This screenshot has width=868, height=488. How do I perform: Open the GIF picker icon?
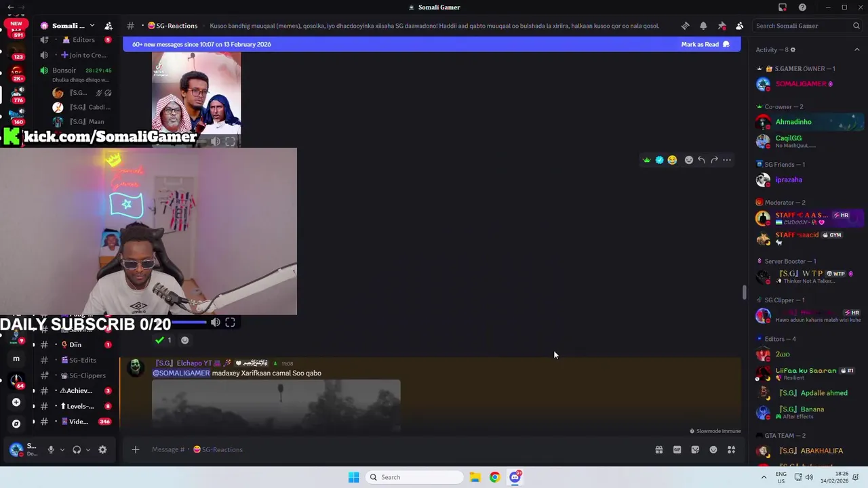pyautogui.click(x=677, y=449)
